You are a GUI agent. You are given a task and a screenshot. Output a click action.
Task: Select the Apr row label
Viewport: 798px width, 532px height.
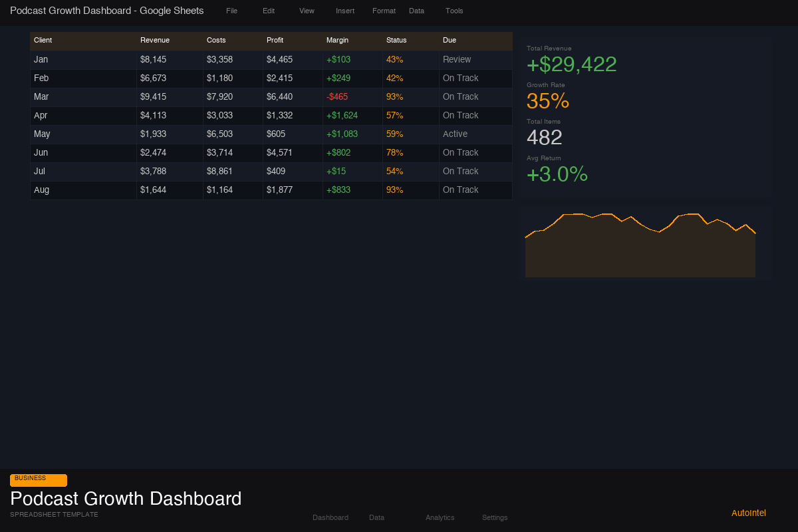(x=83, y=116)
